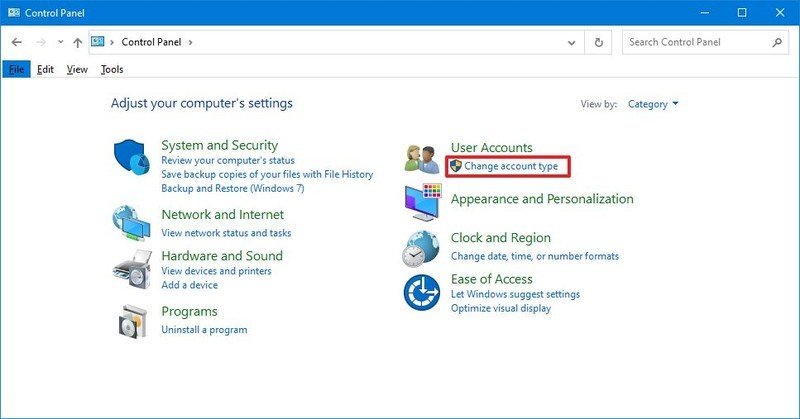Viewport: 800px width, 419px height.
Task: Click the Appearance and Personalization monitor icon
Action: point(423,202)
